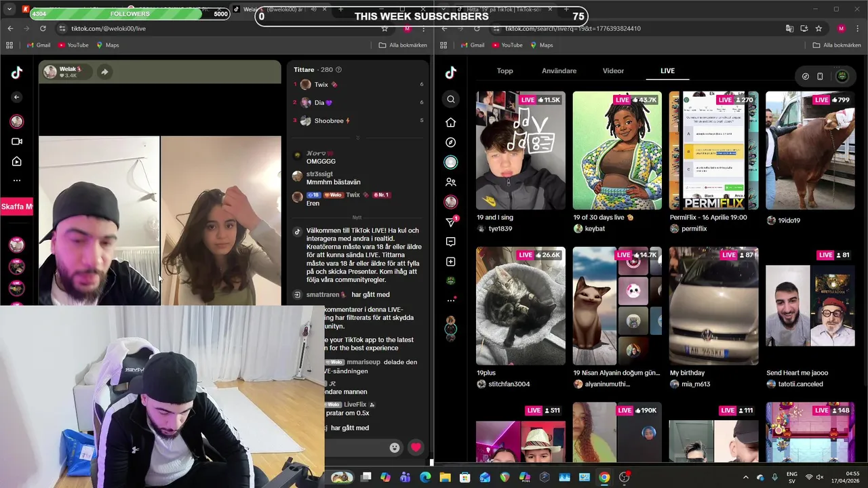868x488 pixels.
Task: Switch to Användare search tab
Action: tap(559, 70)
